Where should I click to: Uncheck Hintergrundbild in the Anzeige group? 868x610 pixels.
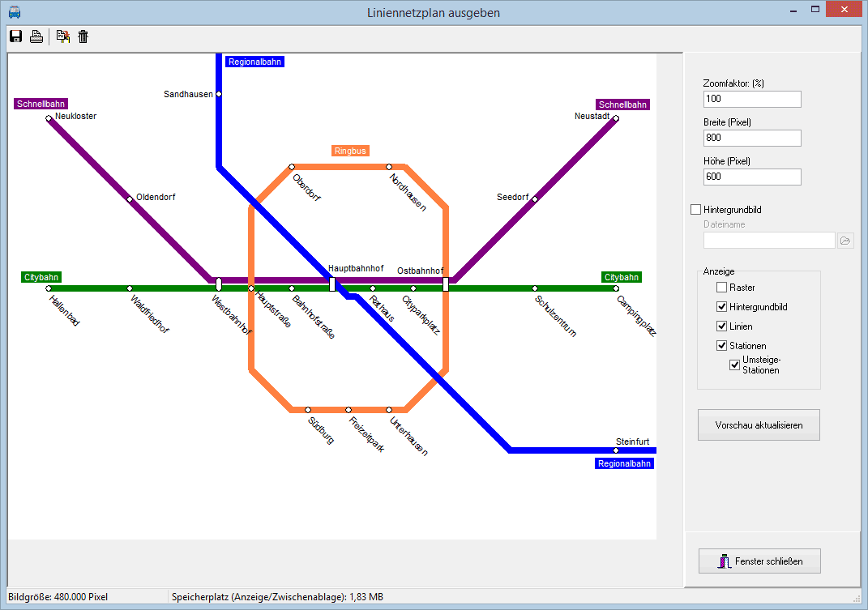point(721,307)
